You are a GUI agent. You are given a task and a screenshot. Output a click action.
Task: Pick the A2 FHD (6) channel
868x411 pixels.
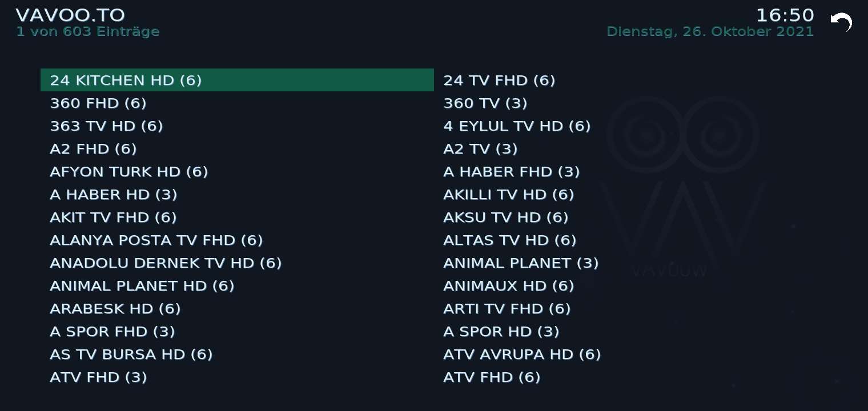(x=93, y=149)
